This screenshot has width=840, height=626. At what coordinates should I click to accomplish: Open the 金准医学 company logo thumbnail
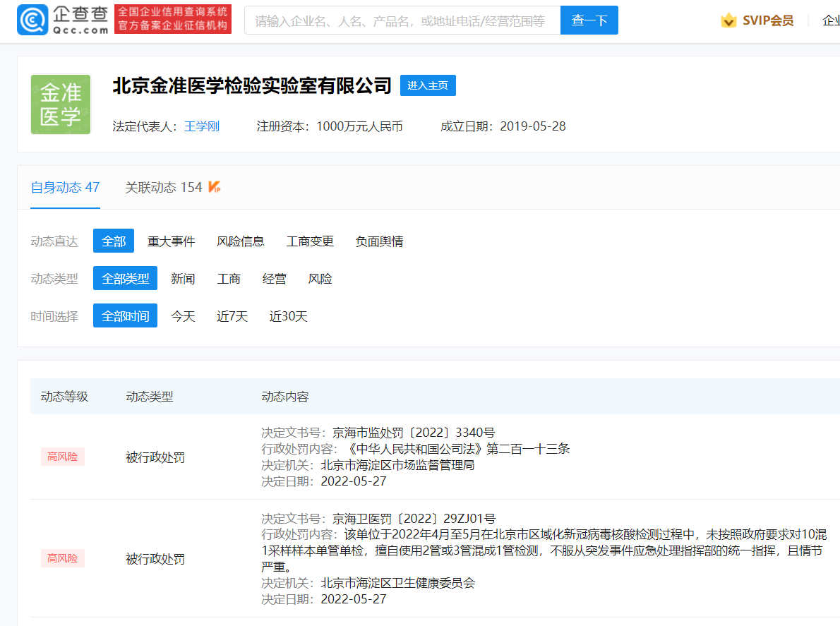[x=61, y=104]
